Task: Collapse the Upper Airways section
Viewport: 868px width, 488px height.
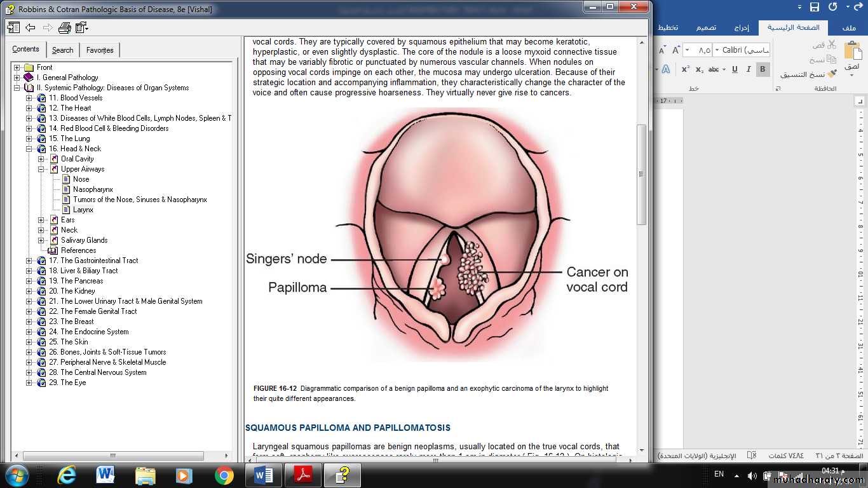Action: (x=41, y=169)
